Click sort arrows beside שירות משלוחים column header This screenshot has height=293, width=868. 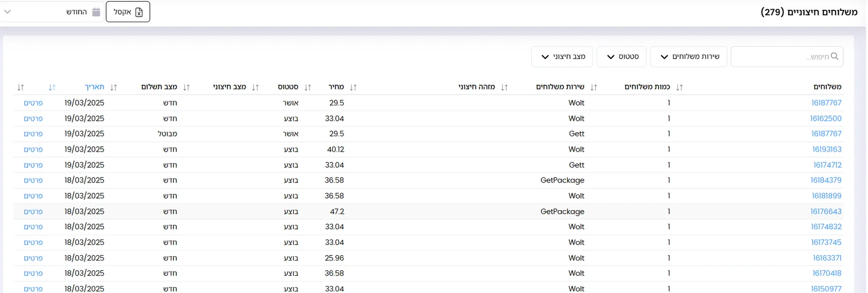[x=593, y=87]
